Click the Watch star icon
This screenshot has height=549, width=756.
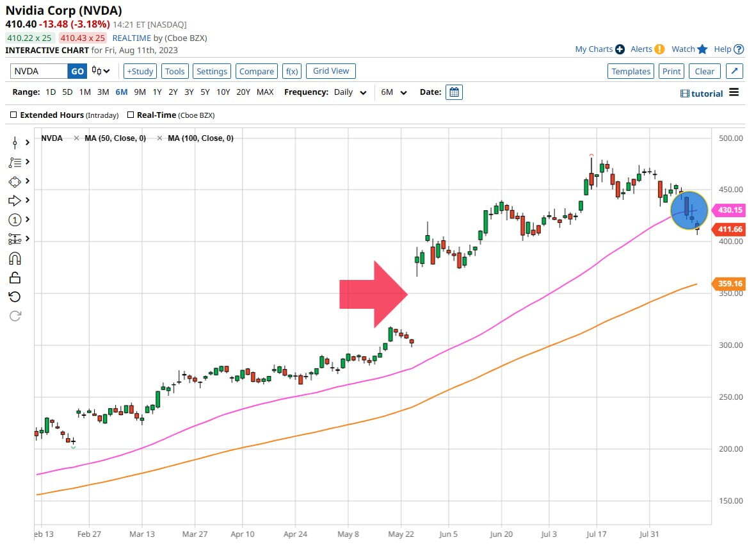coord(702,49)
